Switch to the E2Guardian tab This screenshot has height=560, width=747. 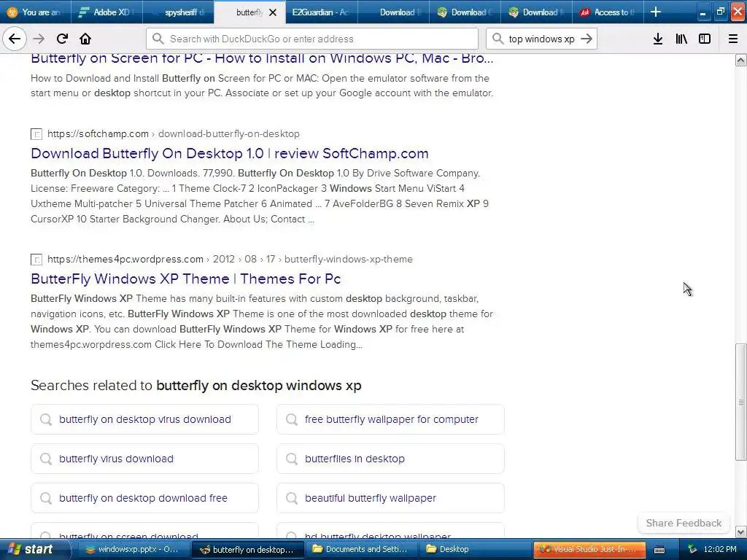coord(322,12)
